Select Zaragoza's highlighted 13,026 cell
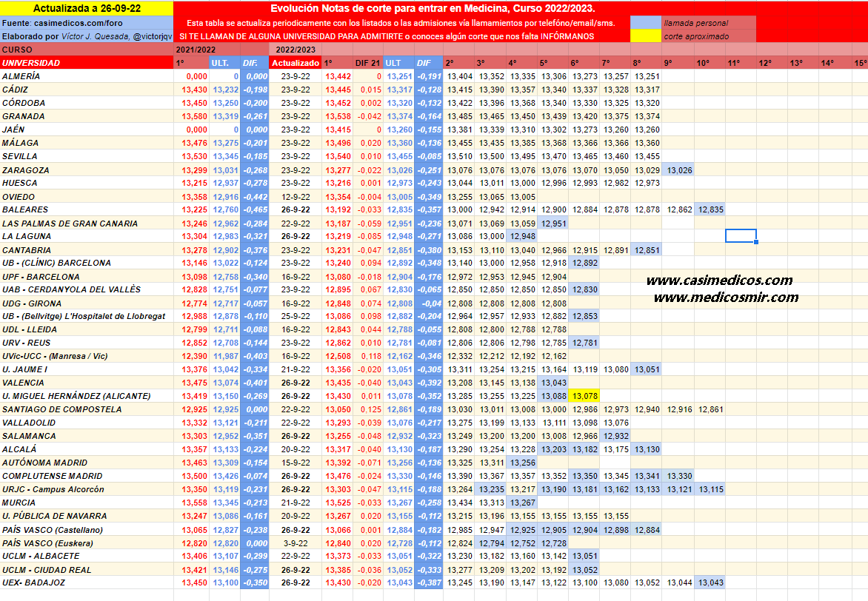The height and width of the screenshot is (601, 868). 679,170
